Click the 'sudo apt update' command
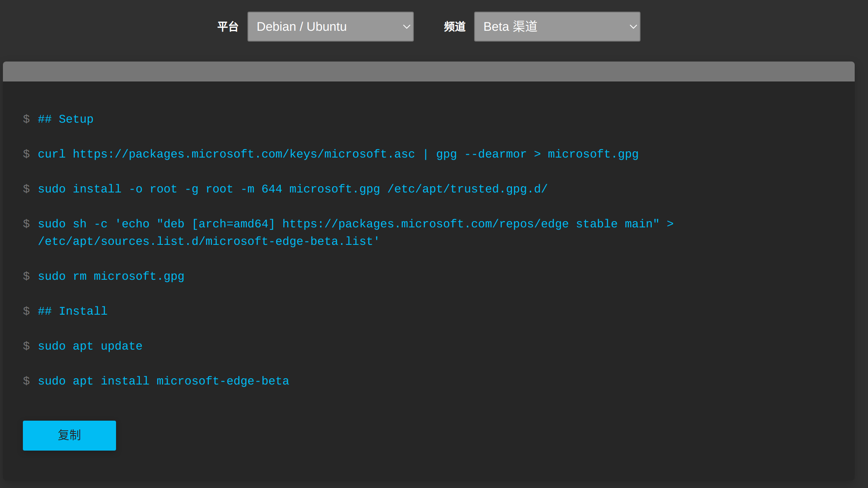The width and height of the screenshot is (868, 488). pyautogui.click(x=90, y=346)
